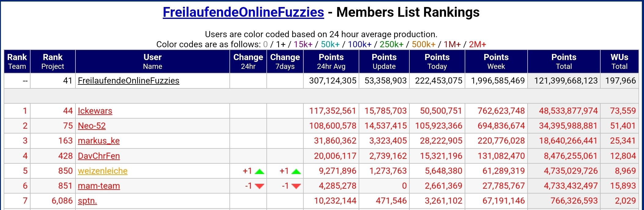Viewport: 644px width, 210px height.
Task: Click green up arrow in weizenleiche 7days change
Action: (x=296, y=171)
